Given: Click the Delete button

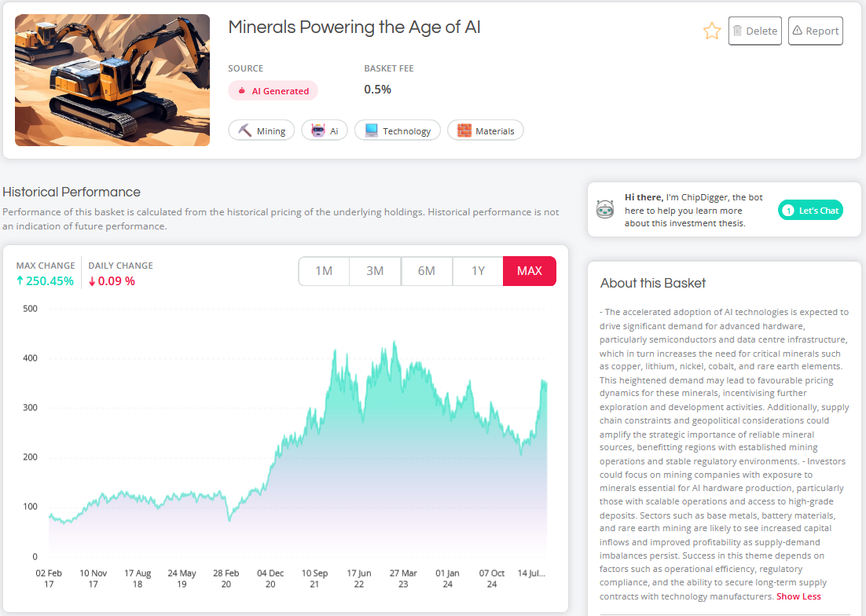Looking at the screenshot, I should click(754, 31).
